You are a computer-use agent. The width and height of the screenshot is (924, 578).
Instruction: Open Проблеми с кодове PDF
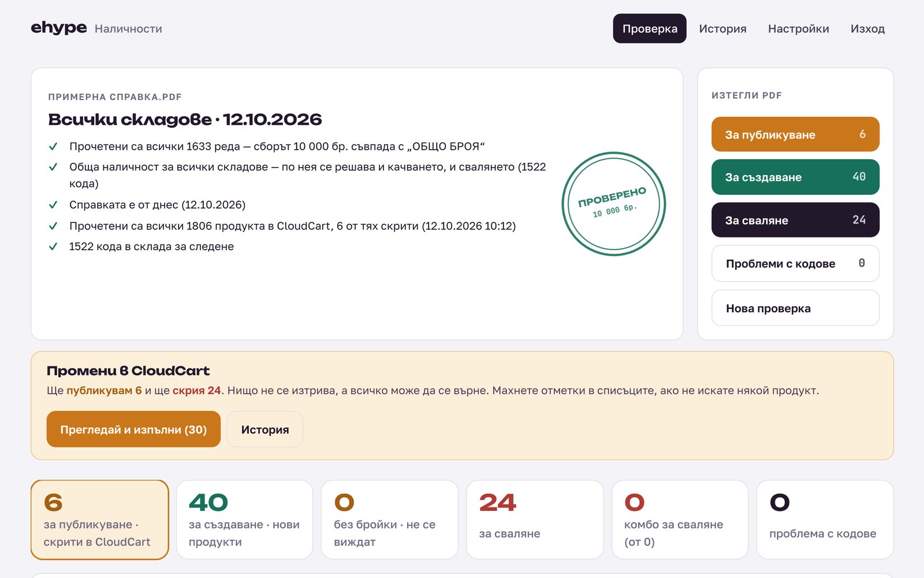(x=795, y=264)
